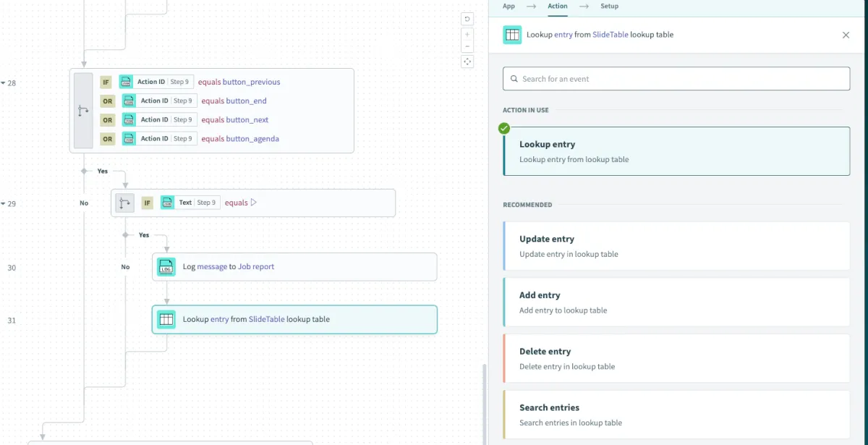
Task: Switch to the Setup tab
Action: pos(610,6)
